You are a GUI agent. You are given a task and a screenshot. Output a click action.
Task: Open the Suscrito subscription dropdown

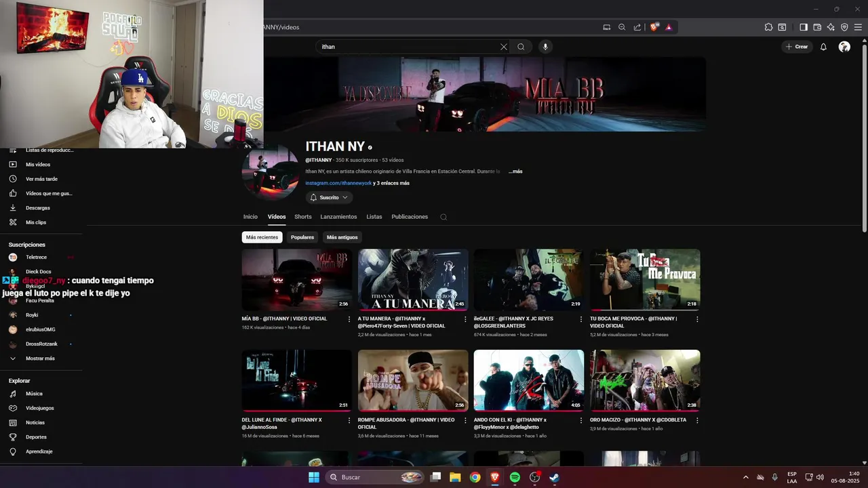(329, 197)
